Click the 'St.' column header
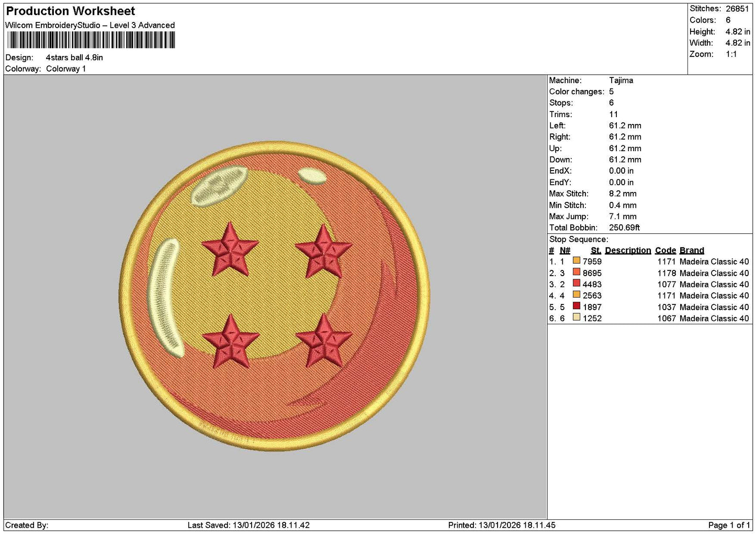This screenshot has width=756, height=534. point(595,251)
